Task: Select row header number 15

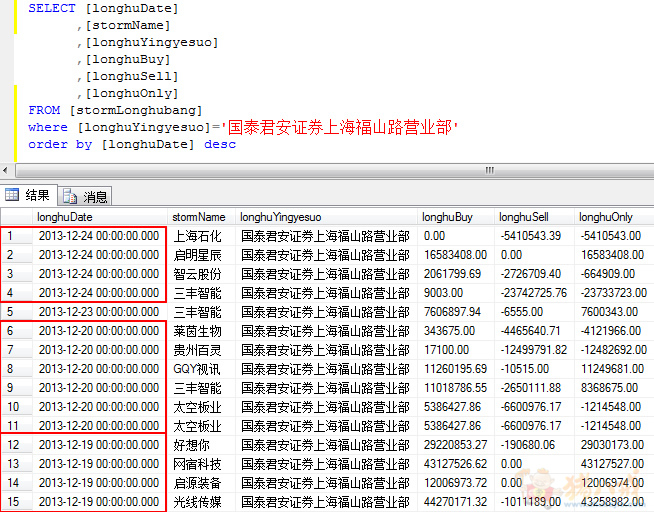Action: [x=16, y=502]
